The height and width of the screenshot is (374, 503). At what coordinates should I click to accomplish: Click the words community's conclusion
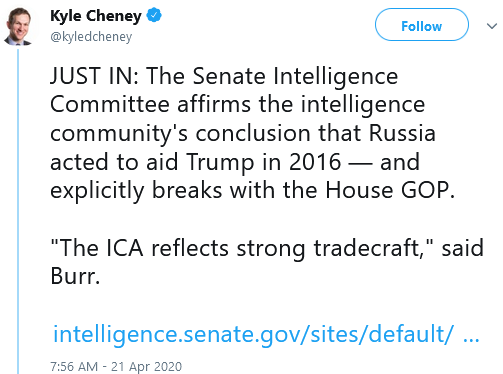coord(180,133)
